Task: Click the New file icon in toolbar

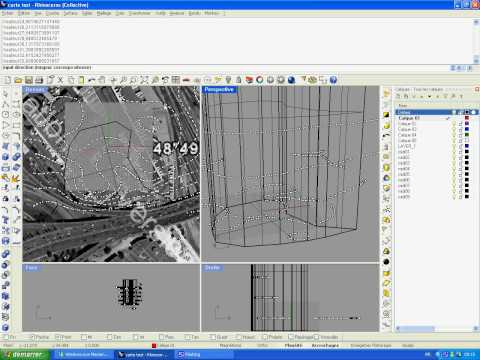Action: (x=7, y=80)
